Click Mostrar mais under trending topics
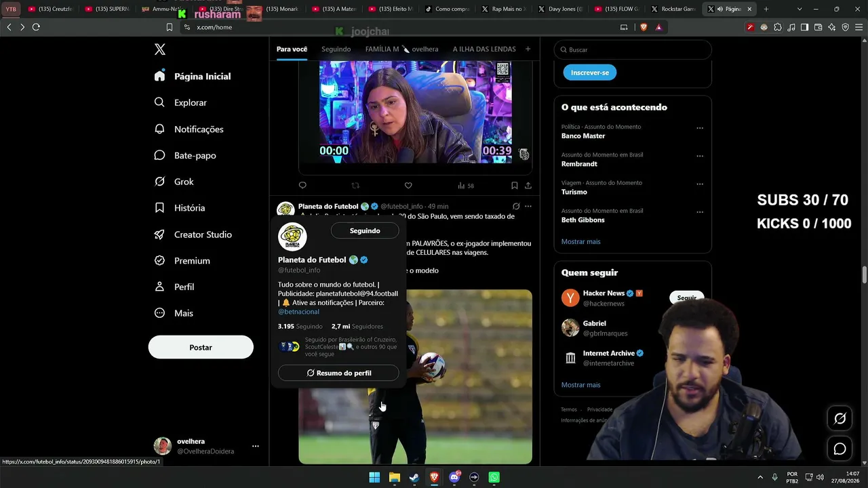 click(580, 241)
